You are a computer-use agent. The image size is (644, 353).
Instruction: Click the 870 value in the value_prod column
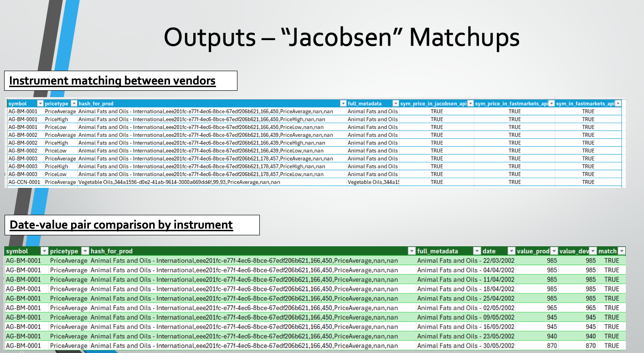(551, 346)
